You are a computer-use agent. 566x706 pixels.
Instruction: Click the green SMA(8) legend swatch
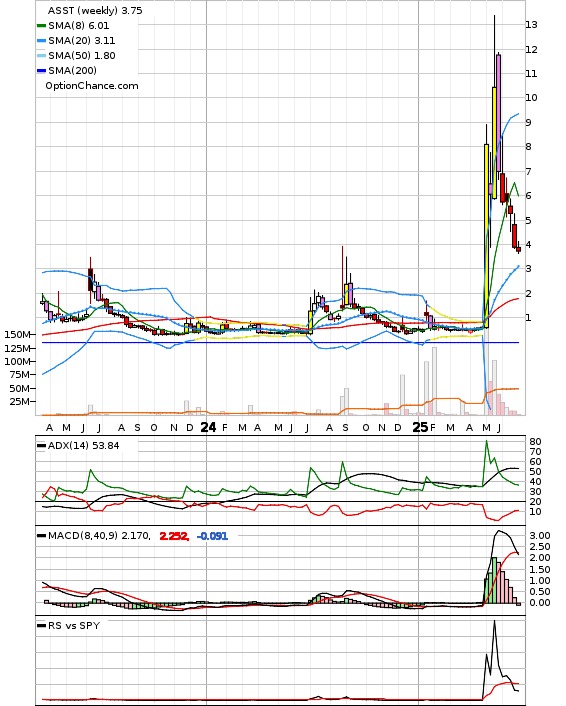point(41,26)
